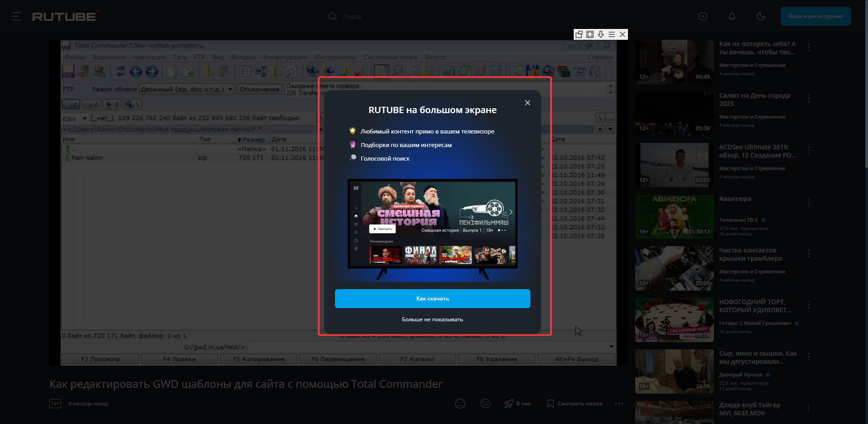Click the Как скачать button
Screen dimensions: 868x424
[x=432, y=298]
